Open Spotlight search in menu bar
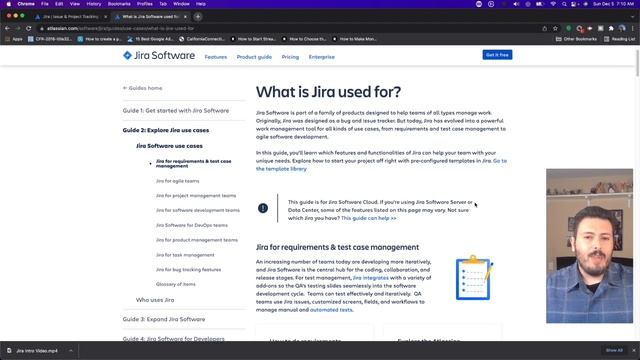Screen dimensions: 640x360 coord(564,4)
